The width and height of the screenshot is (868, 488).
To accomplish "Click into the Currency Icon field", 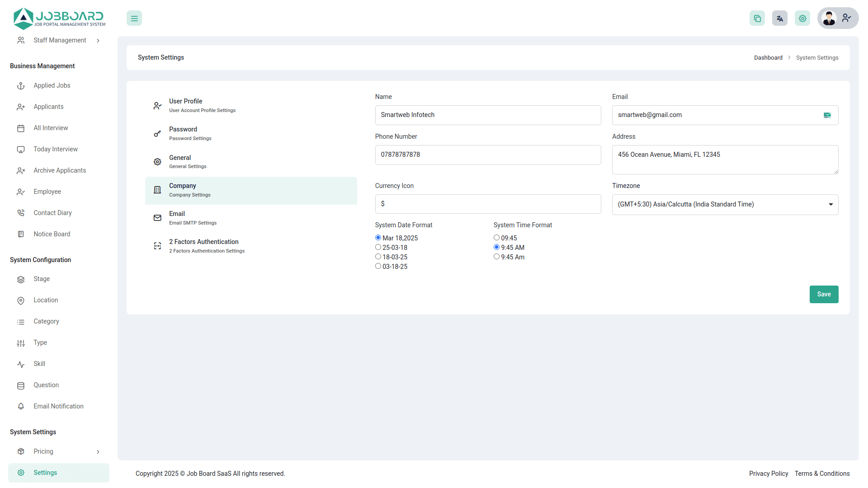I will pos(488,204).
